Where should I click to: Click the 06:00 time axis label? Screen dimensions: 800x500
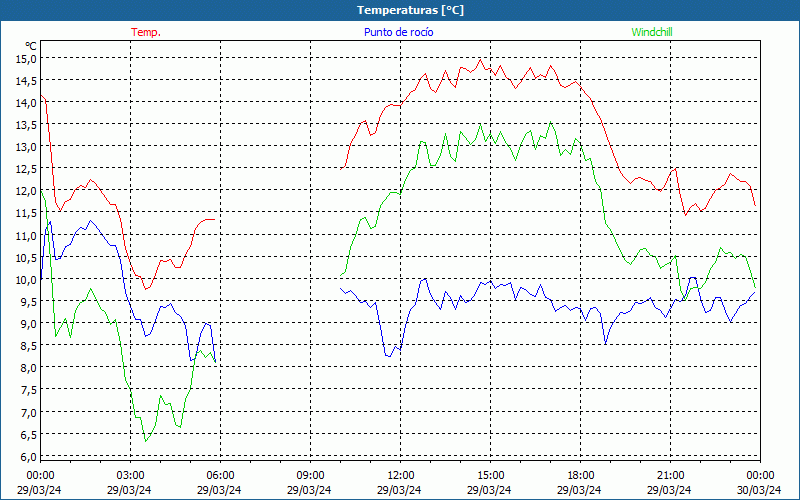pos(220,476)
